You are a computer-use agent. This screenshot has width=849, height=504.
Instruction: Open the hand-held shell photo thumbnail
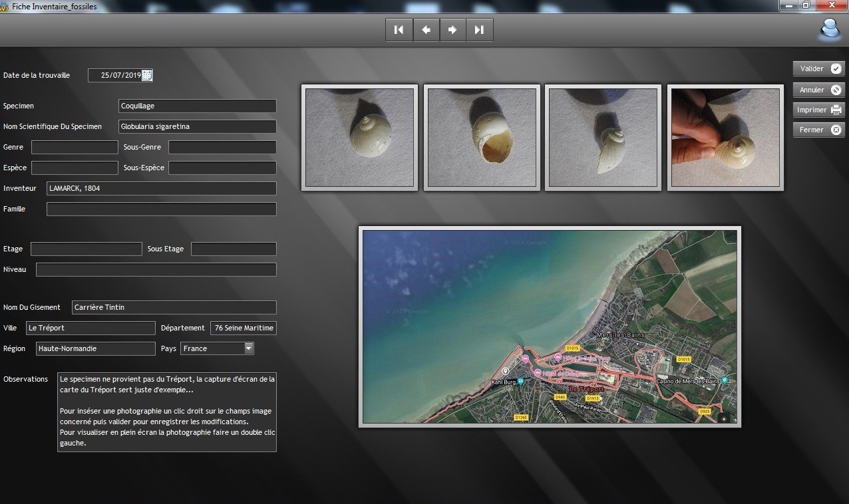[x=725, y=138]
